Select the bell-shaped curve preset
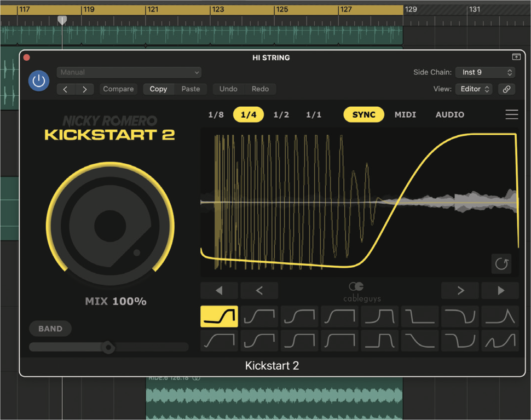This screenshot has height=420, width=531. pos(499,316)
